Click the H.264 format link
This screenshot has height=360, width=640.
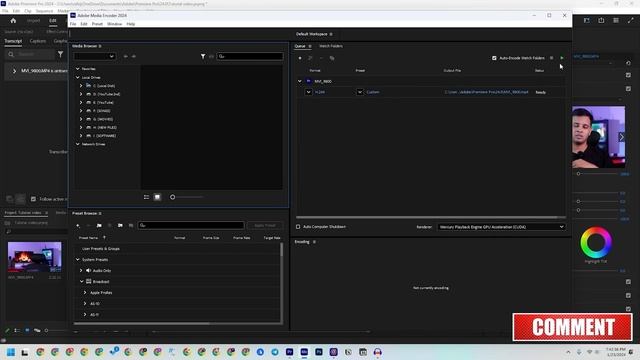coord(320,92)
